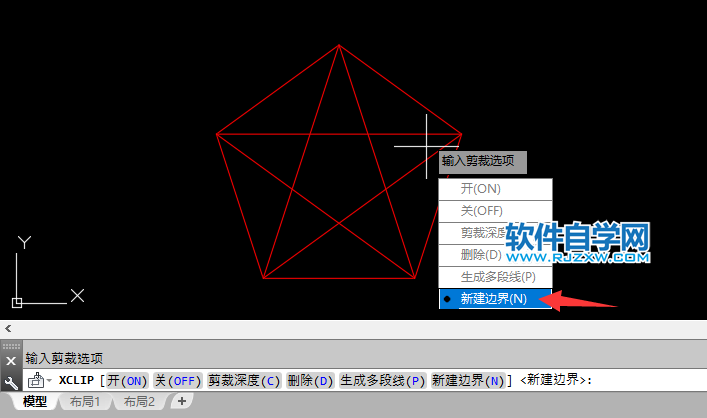Open command line customize wrench
This screenshot has height=418, width=707.
[x=11, y=381]
